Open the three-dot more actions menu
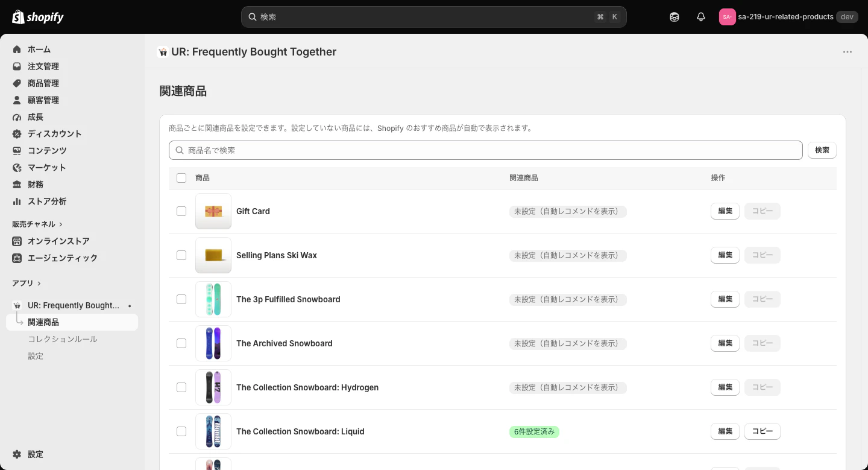 click(848, 52)
